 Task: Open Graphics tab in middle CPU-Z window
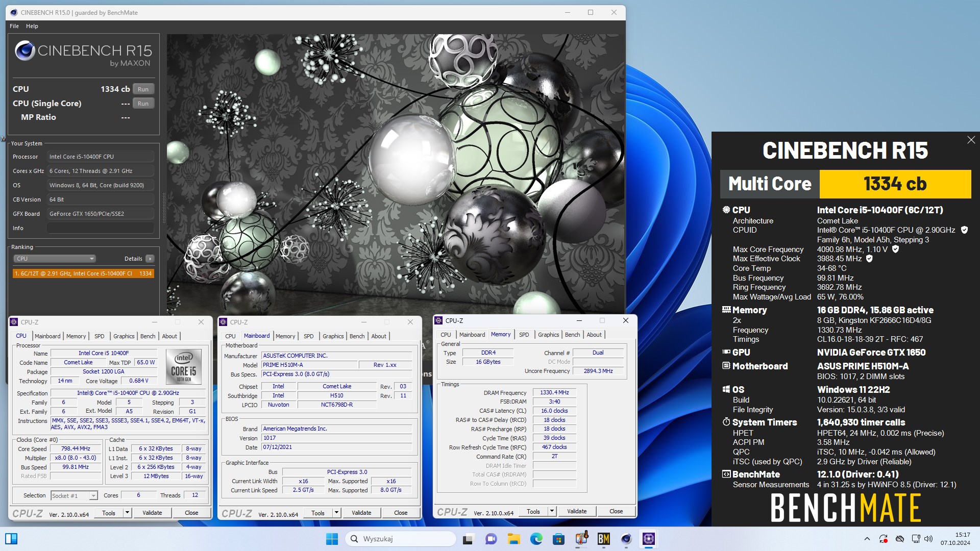333,336
